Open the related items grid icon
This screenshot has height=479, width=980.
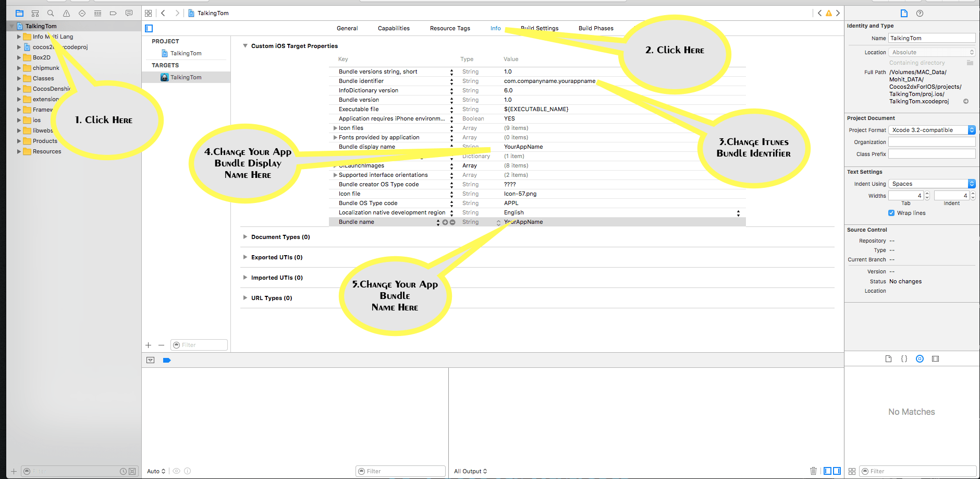click(x=149, y=13)
